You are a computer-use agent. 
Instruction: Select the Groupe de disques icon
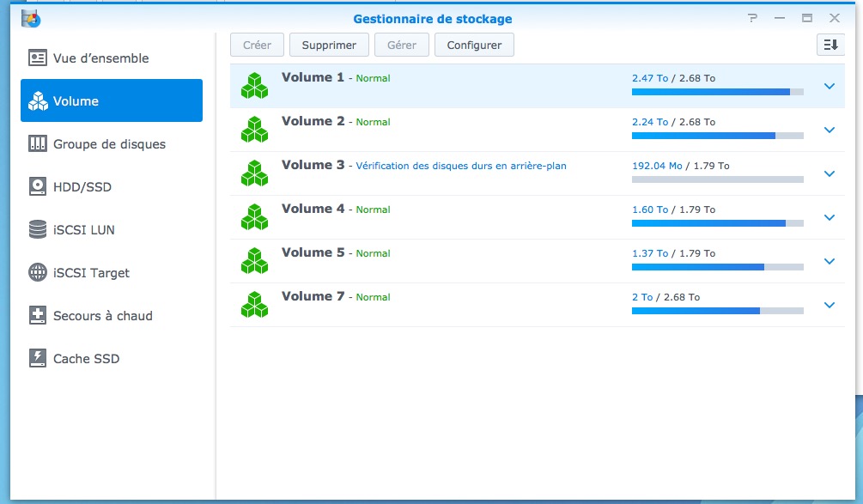click(x=38, y=144)
